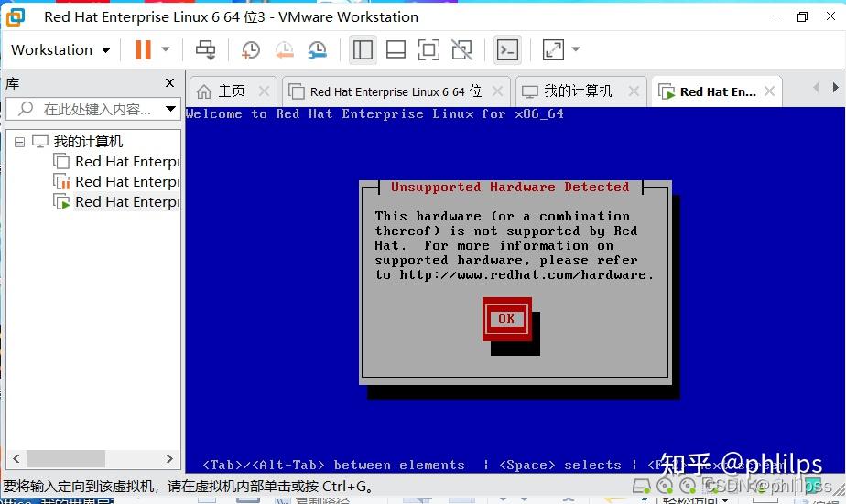The width and height of the screenshot is (846, 504).
Task: Toggle Unity mode icon
Action: pos(461,50)
